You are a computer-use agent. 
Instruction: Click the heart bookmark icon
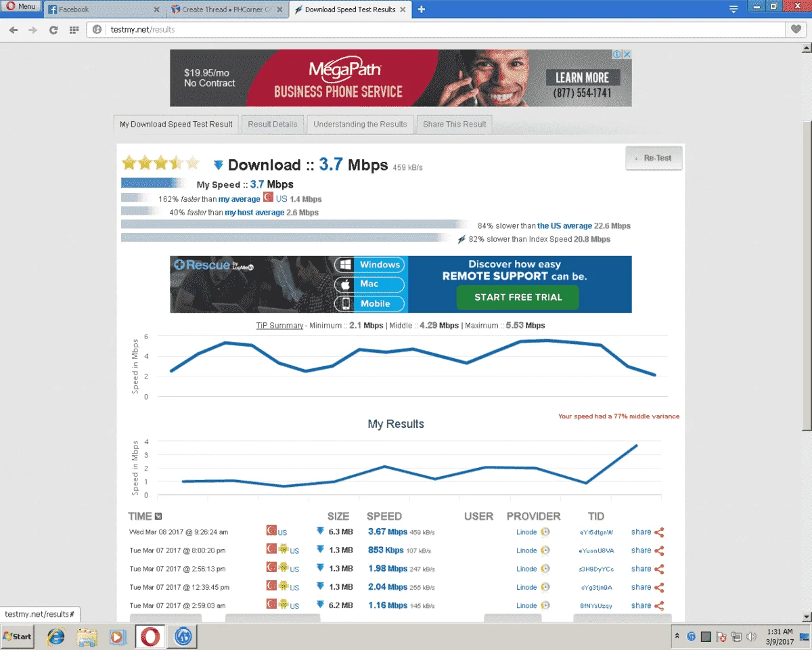(x=796, y=30)
